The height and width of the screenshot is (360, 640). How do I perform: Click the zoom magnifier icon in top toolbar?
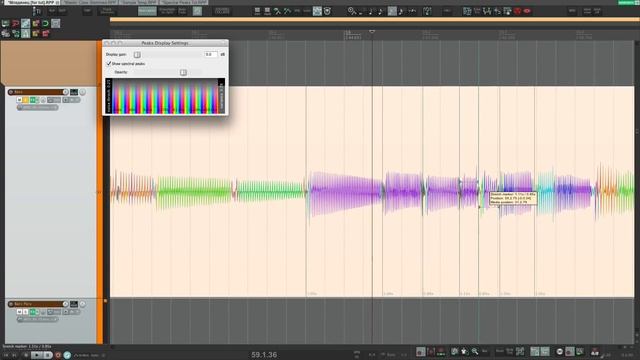click(351, 11)
